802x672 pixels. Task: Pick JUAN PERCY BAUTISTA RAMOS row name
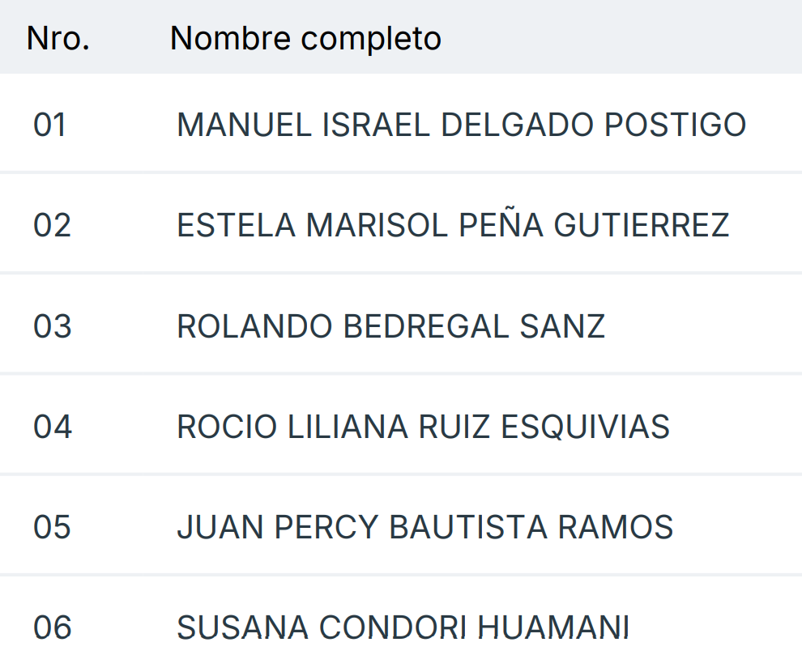coord(424,527)
